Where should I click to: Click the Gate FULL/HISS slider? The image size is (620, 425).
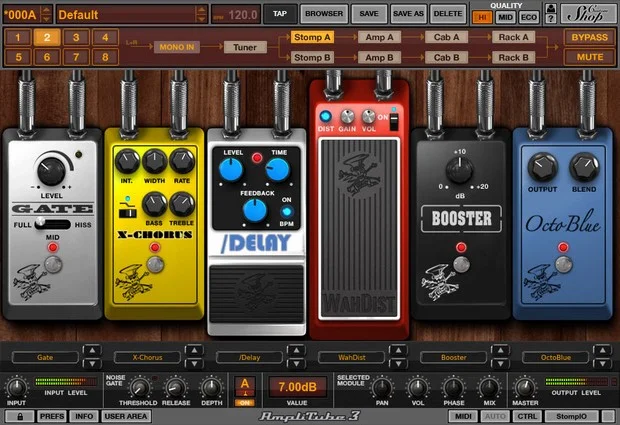52,224
